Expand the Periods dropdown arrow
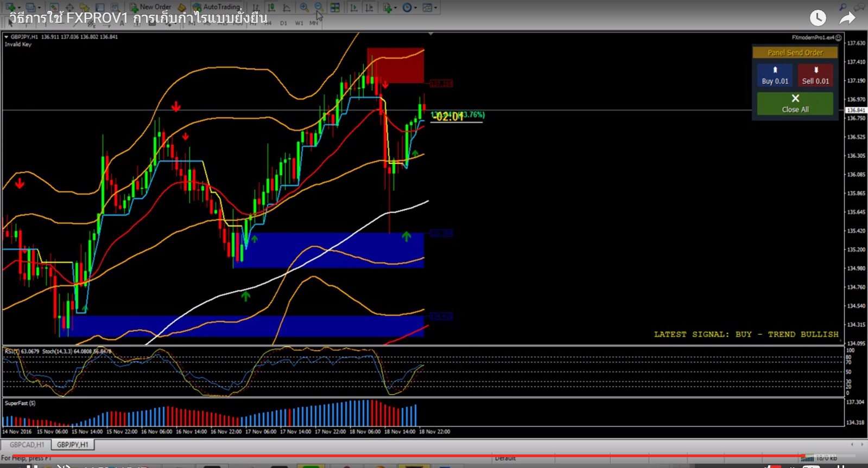This screenshot has width=868, height=468. tap(415, 8)
